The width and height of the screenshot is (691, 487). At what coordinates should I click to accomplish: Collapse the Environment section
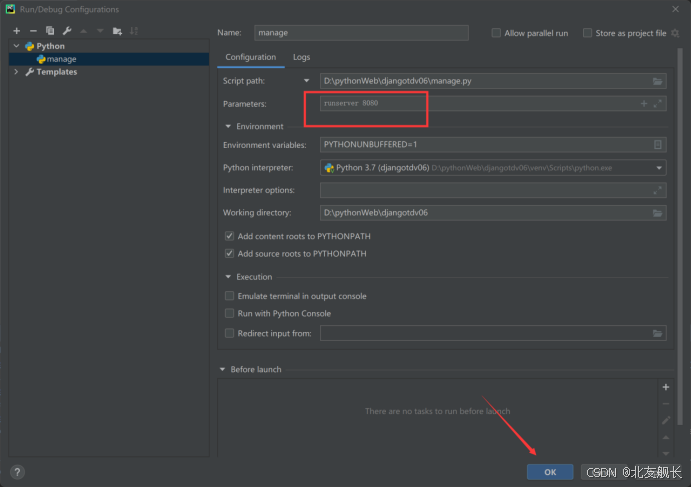228,126
